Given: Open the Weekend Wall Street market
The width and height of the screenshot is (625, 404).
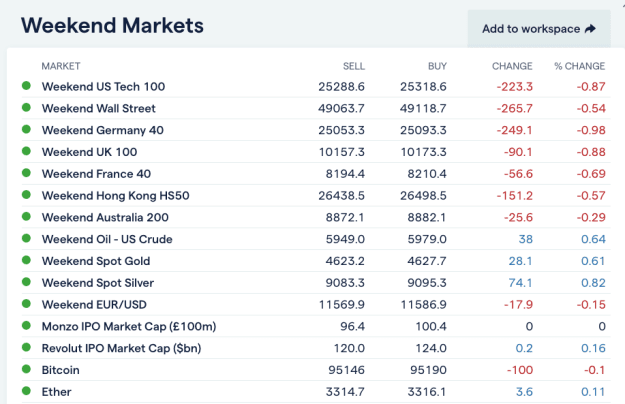Looking at the screenshot, I should [98, 108].
